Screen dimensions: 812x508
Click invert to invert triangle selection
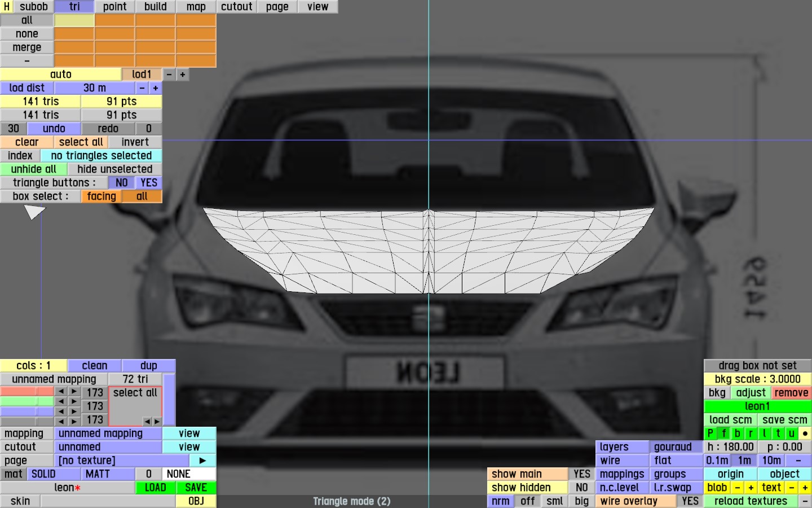(x=135, y=142)
